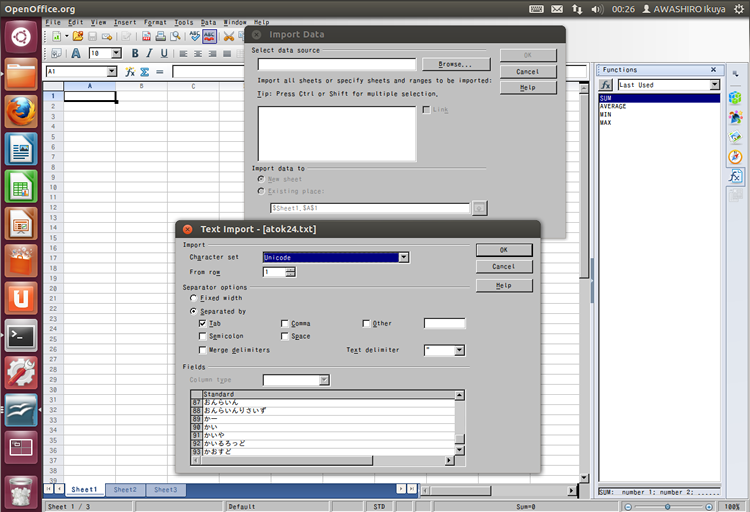Viewport: 750px width, 512px height.
Task: Adjust the From row spinner
Action: click(x=290, y=272)
